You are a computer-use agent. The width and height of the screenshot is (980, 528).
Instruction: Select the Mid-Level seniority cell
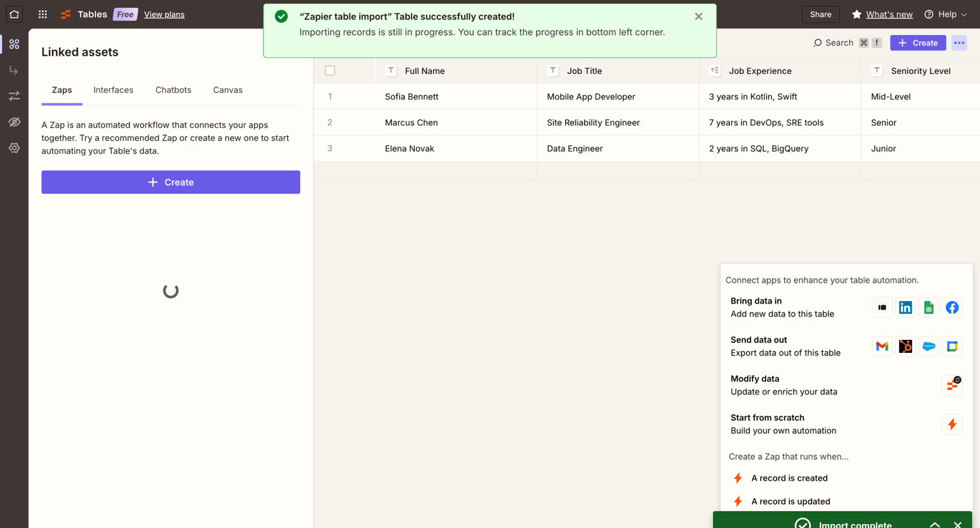click(920, 97)
